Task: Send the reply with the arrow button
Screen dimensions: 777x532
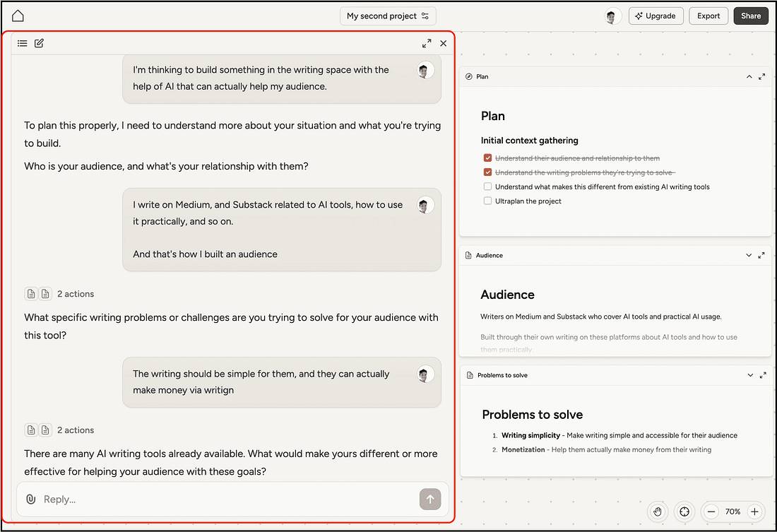Action: 429,499
